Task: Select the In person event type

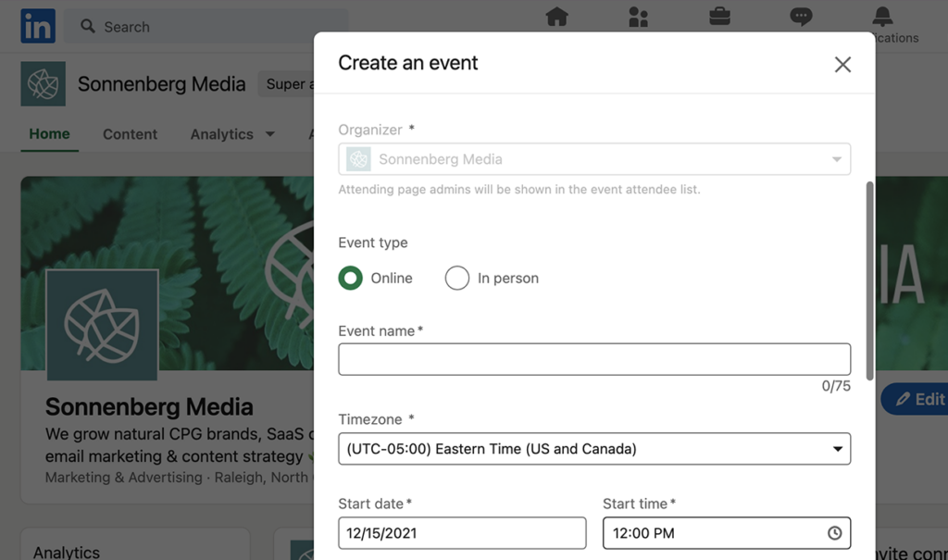Action: (457, 279)
